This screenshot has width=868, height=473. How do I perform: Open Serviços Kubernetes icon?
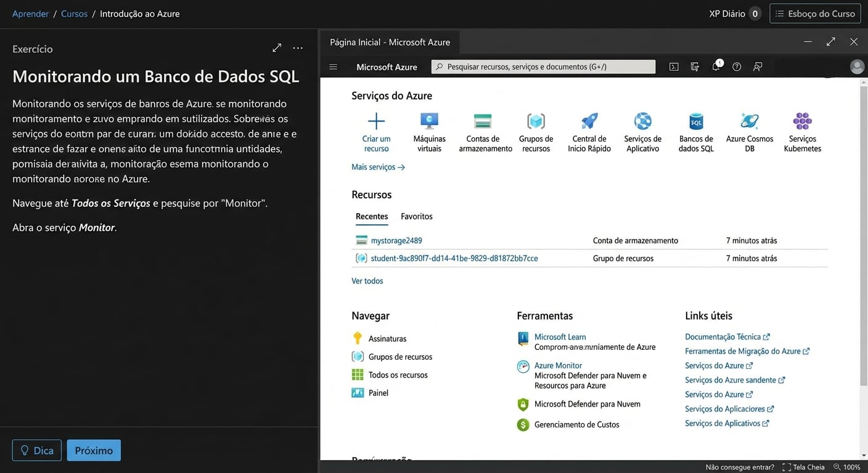click(x=803, y=121)
